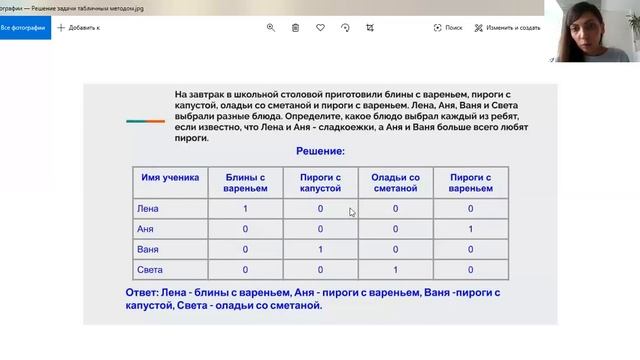Viewport: 640px width, 360px height.
Task: Click the 0 in Лена's 'Оладьи со сметаной' cell
Action: point(396,209)
